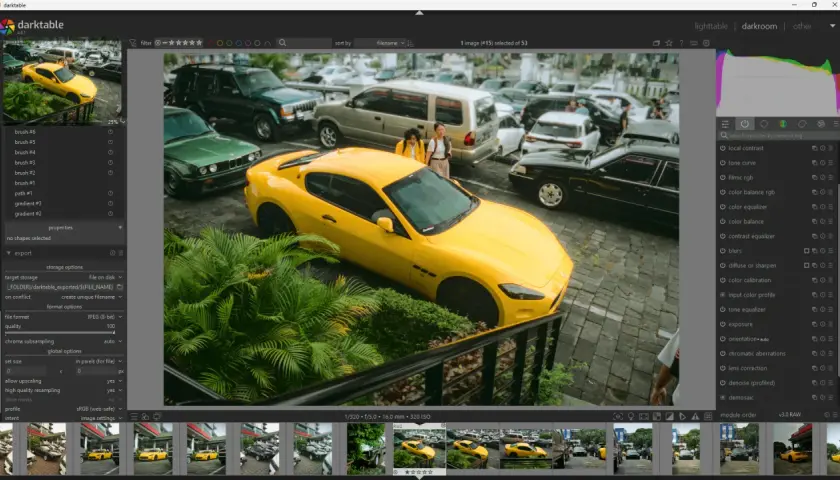Screen dimensions: 840x480
Task: Open chroma subsampling dropdown
Action: click(x=64, y=341)
